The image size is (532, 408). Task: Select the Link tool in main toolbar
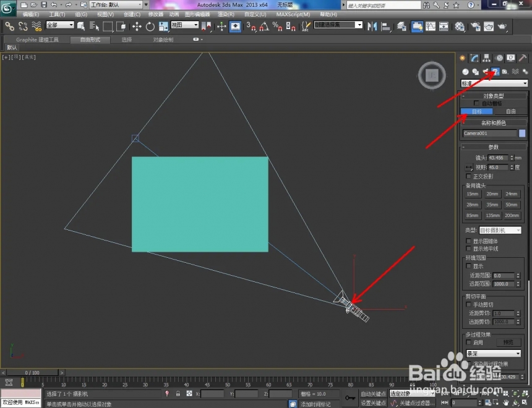point(9,26)
